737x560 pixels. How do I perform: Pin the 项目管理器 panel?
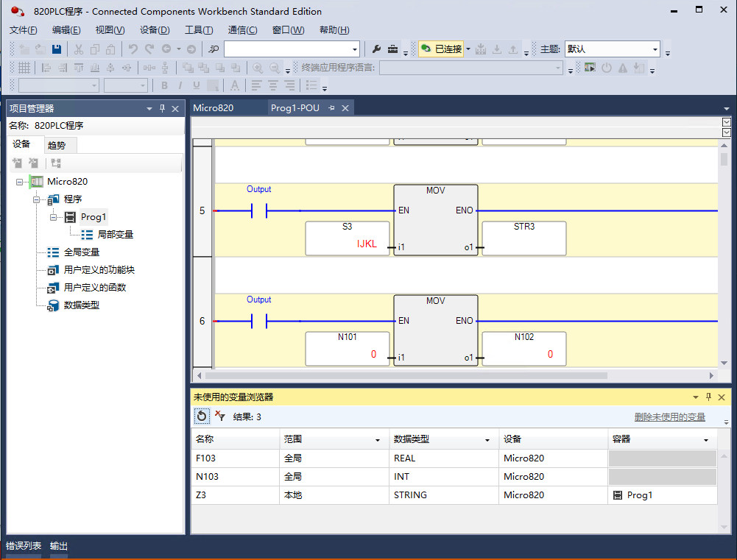[162, 108]
